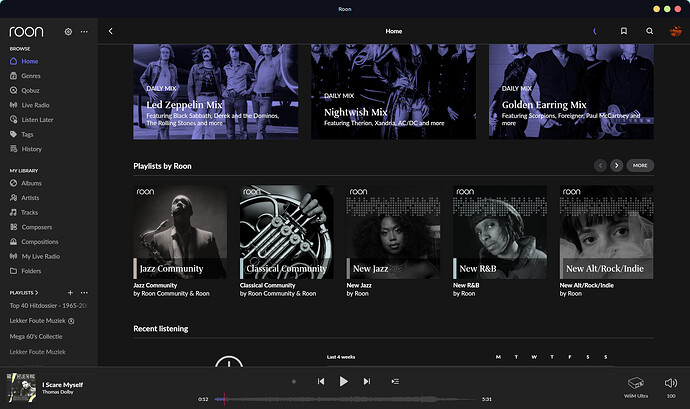690x409 pixels.
Task: Click the Albums disc icon
Action: click(14, 183)
